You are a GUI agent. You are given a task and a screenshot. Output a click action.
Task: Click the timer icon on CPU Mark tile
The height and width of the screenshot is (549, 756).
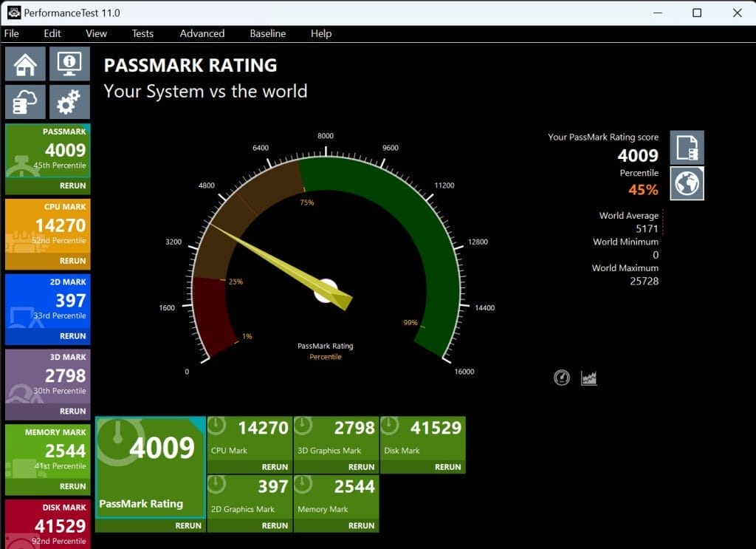click(x=216, y=426)
